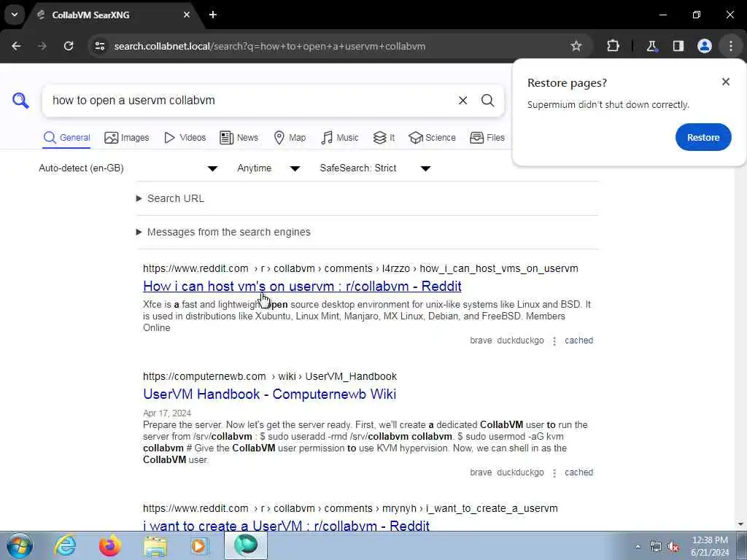Viewport: 747px width, 560px height.
Task: Show hidden system tray icons
Action: (638, 547)
